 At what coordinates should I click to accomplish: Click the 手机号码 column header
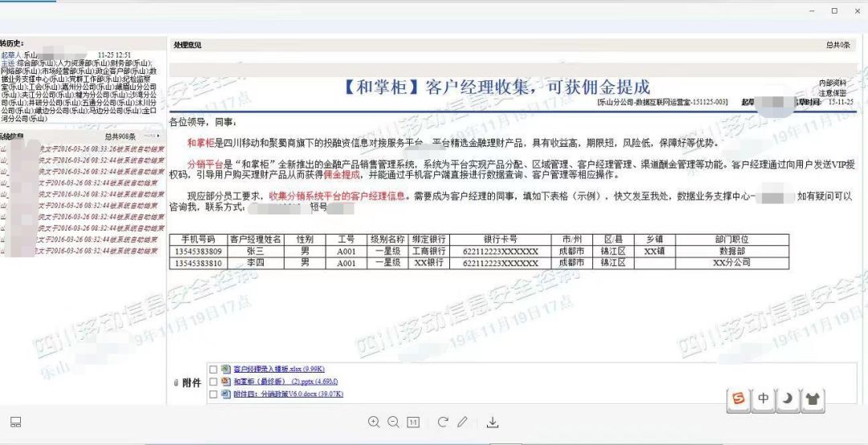(199, 239)
